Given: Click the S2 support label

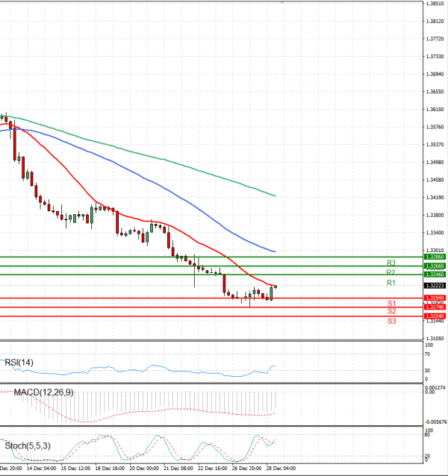Looking at the screenshot, I should [x=391, y=311].
